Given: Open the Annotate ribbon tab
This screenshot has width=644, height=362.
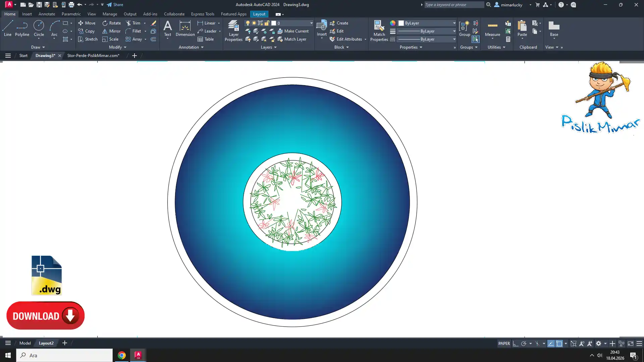Looking at the screenshot, I should point(47,14).
